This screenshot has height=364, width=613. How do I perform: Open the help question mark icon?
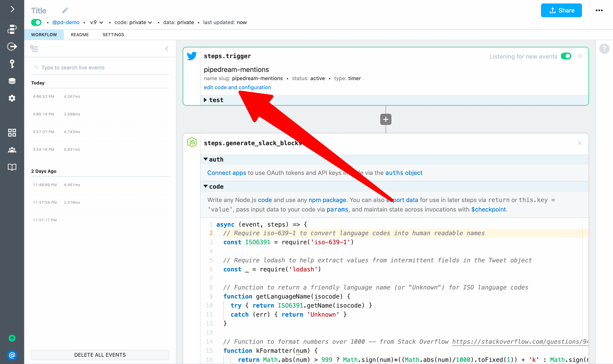coord(604,48)
